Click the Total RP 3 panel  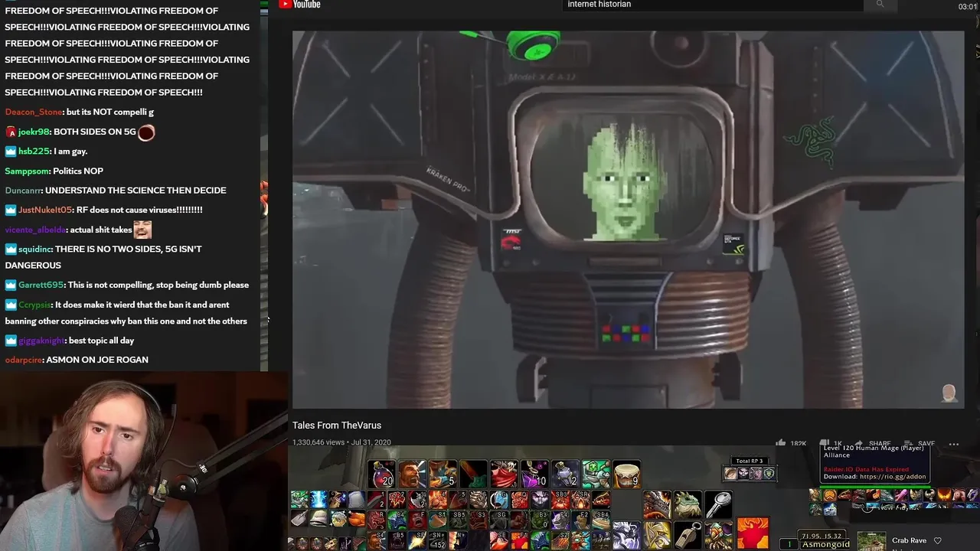[x=750, y=469]
